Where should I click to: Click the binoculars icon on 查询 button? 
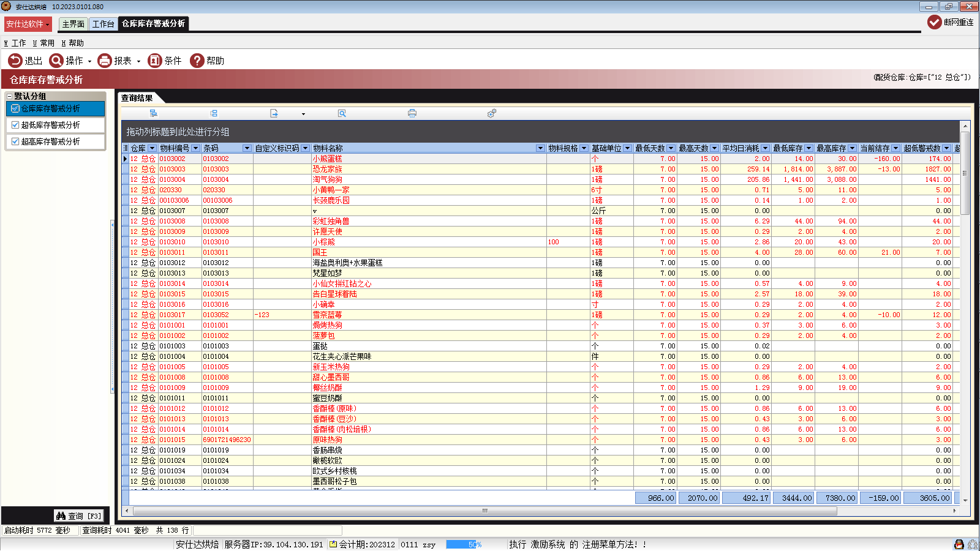point(61,515)
